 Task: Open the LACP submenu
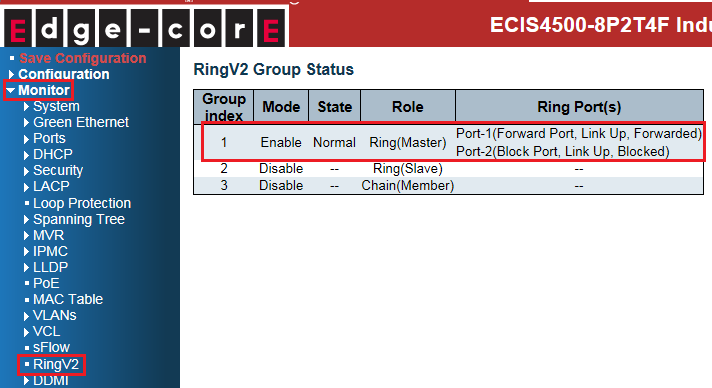(x=51, y=186)
